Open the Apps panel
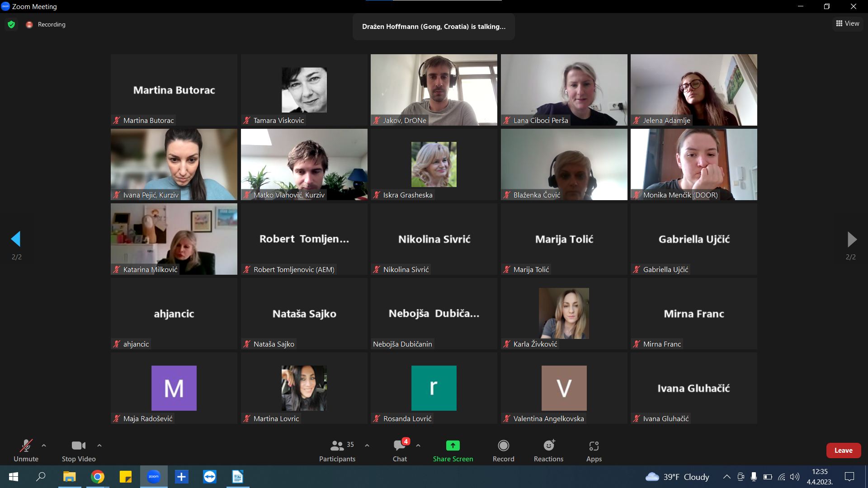 [x=594, y=451]
